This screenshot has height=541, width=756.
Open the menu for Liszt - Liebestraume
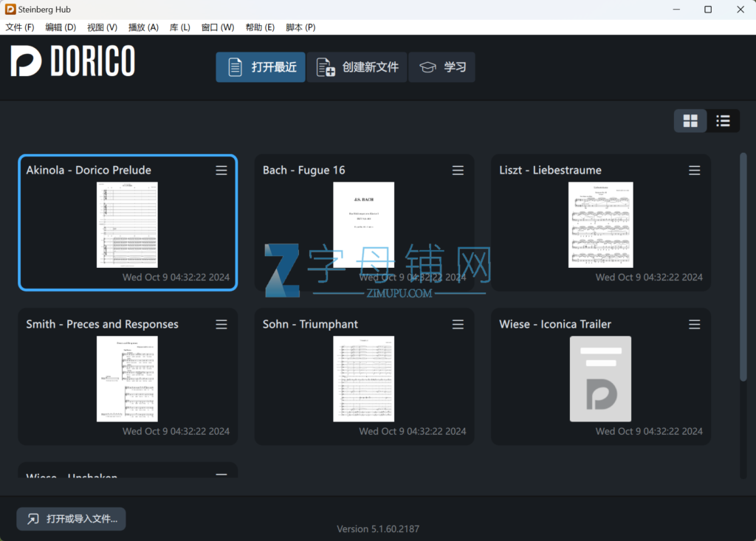[x=694, y=170]
